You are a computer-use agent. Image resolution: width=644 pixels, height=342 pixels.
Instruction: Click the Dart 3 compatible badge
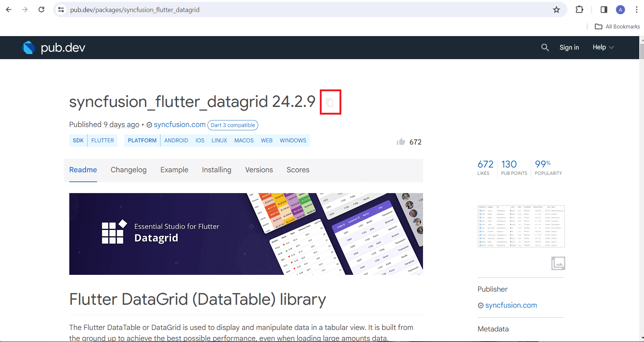tap(233, 125)
